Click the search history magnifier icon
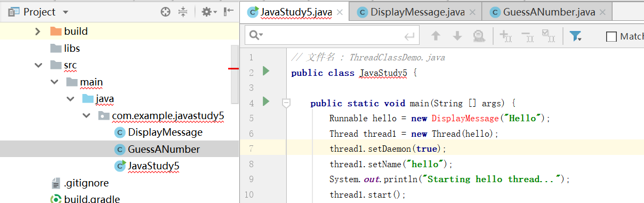Image resolution: width=644 pixels, height=203 pixels. click(255, 36)
